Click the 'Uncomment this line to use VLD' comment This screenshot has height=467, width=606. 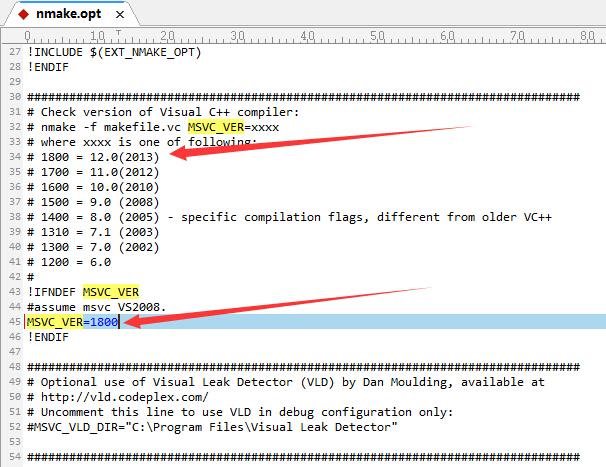tap(240, 412)
